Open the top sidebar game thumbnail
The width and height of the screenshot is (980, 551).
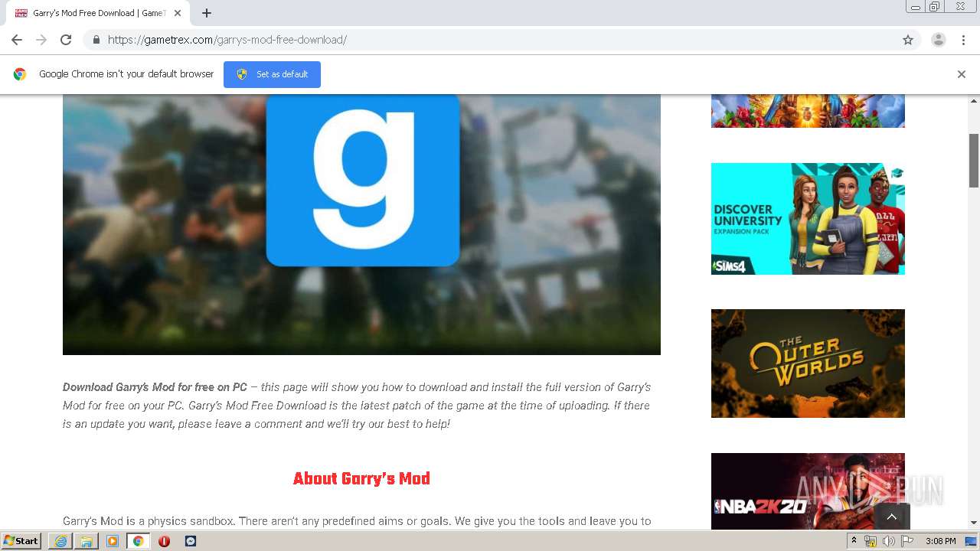(x=808, y=110)
